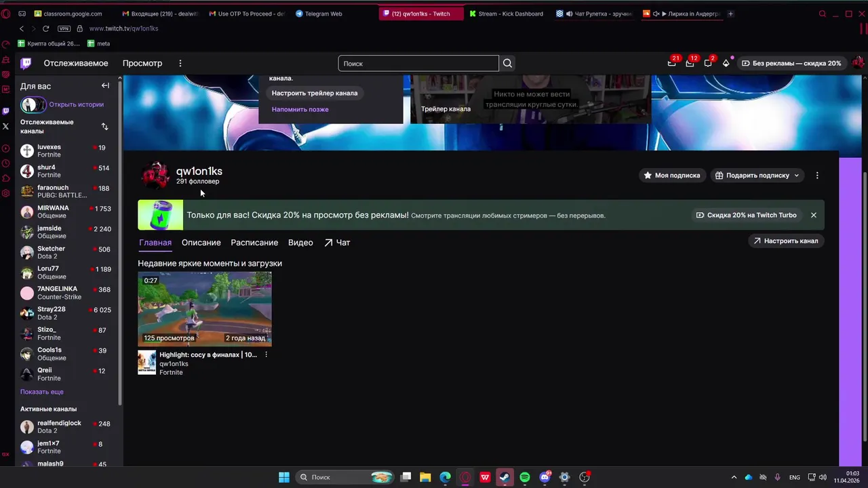Image resolution: width=868 pixels, height=488 pixels.
Task: Open whispers chat icon with 2 badge
Action: (x=708, y=63)
